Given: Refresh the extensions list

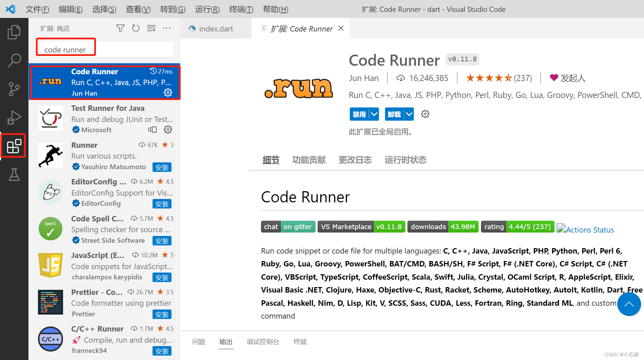Looking at the screenshot, I should point(136,28).
